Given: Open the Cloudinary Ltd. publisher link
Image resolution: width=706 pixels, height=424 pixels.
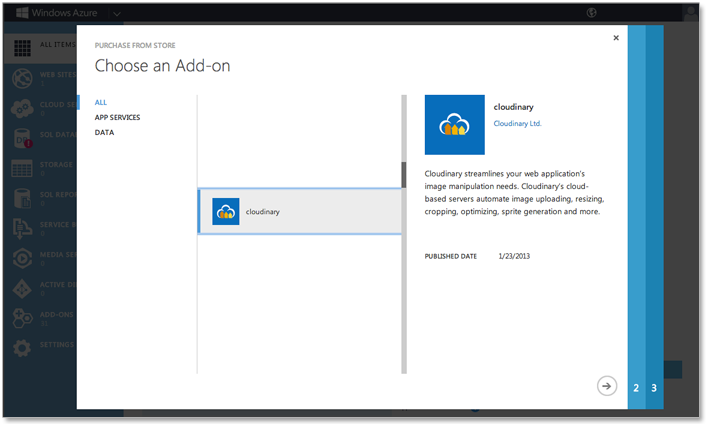Looking at the screenshot, I should 517,123.
